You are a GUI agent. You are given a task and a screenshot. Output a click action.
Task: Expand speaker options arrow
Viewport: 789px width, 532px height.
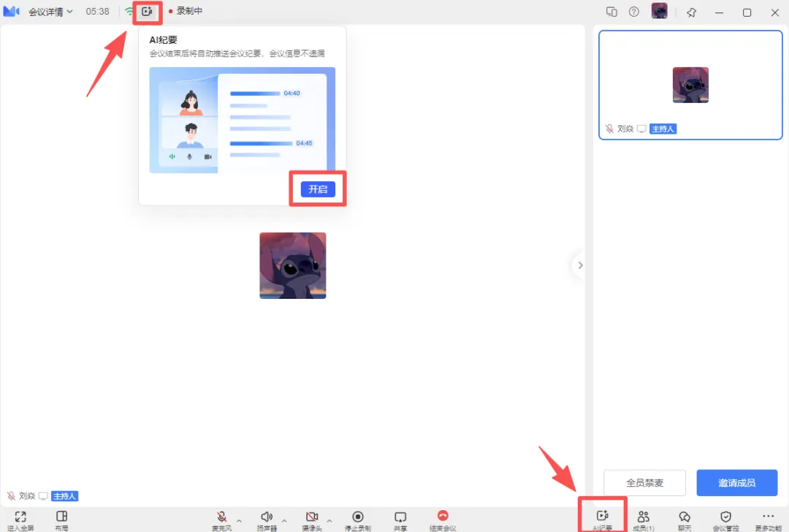click(x=284, y=520)
